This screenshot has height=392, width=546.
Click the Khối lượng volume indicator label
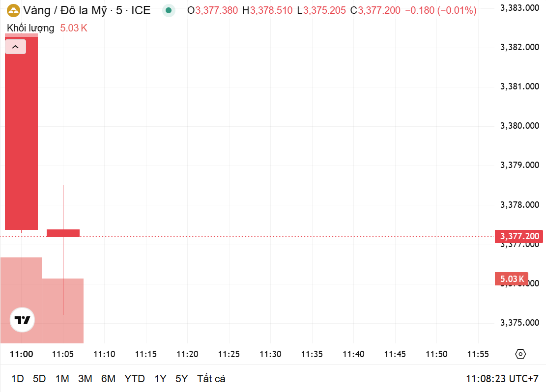click(x=30, y=28)
